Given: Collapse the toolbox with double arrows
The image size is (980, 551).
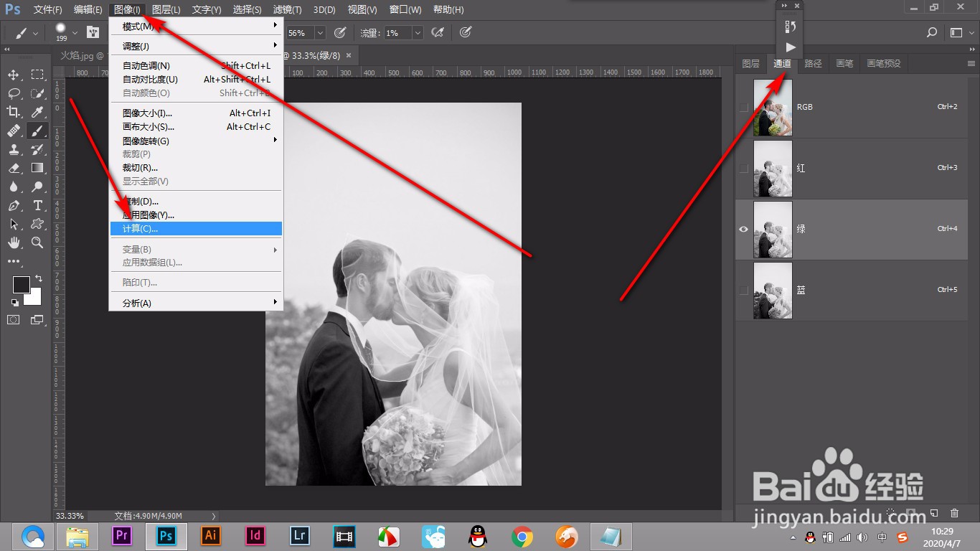Looking at the screenshot, I should (7, 50).
